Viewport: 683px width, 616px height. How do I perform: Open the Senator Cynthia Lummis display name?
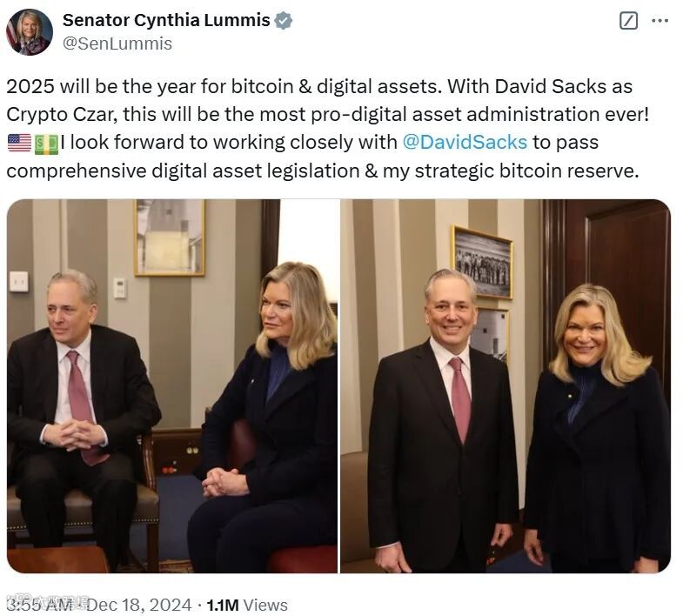(x=166, y=20)
